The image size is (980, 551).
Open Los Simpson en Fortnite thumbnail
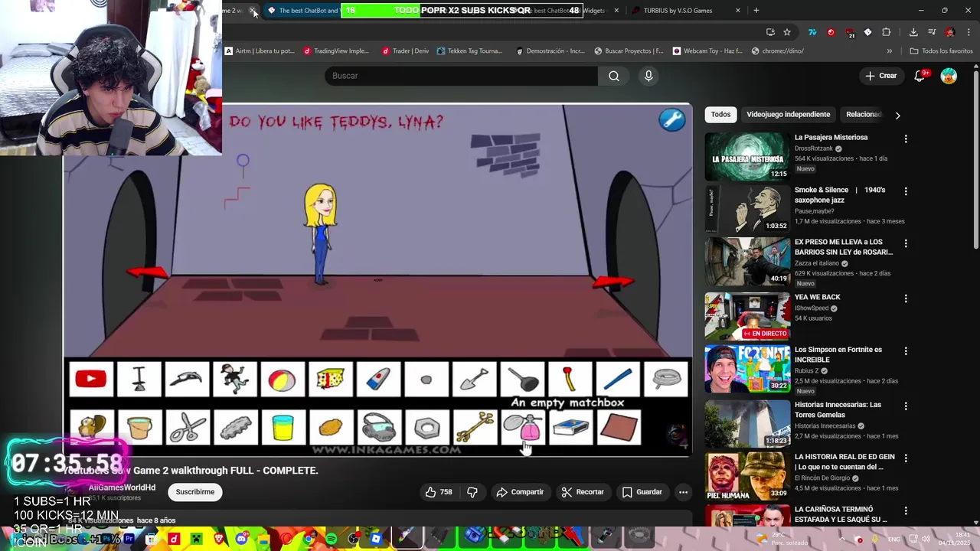click(747, 369)
